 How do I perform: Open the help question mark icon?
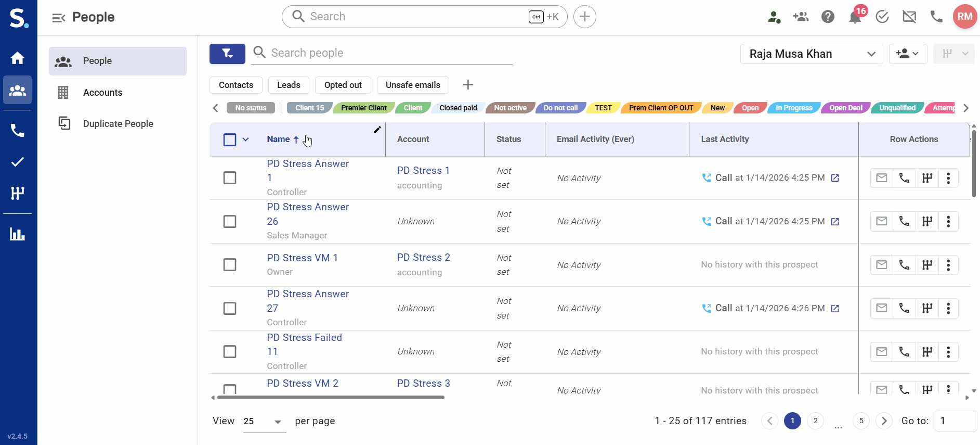click(828, 17)
